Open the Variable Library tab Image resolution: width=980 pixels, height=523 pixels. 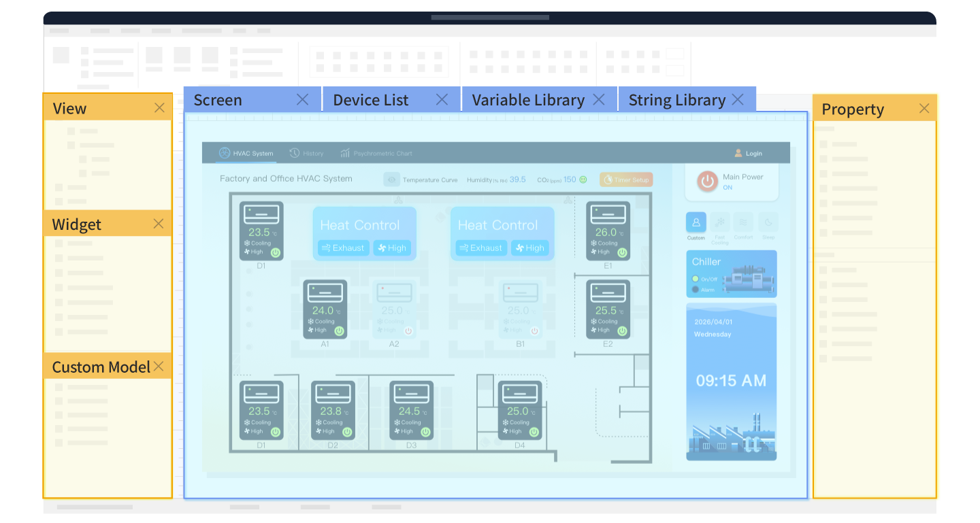539,99
